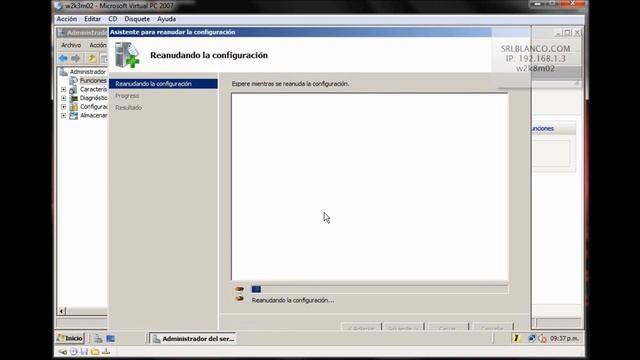Expand the Diagnóstico tree node
Viewport: 640px width, 360px height.
pyautogui.click(x=64, y=98)
